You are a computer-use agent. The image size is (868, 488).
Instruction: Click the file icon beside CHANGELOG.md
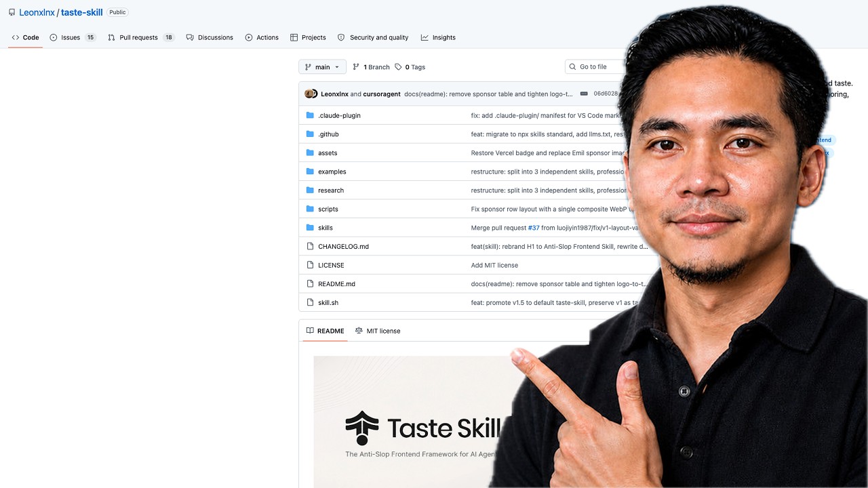point(310,246)
